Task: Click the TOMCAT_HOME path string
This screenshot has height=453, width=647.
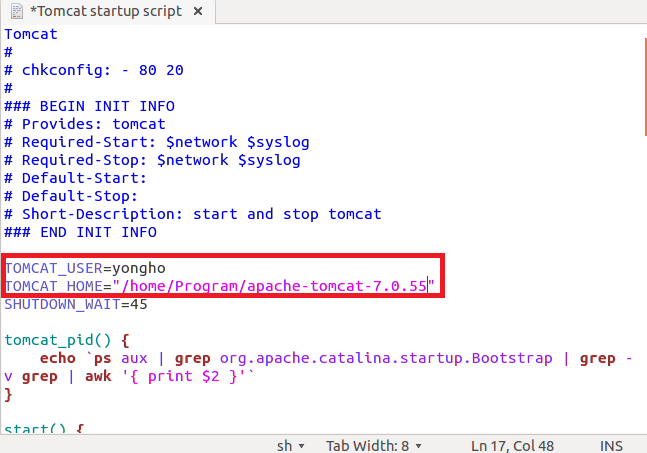Action: (274, 286)
